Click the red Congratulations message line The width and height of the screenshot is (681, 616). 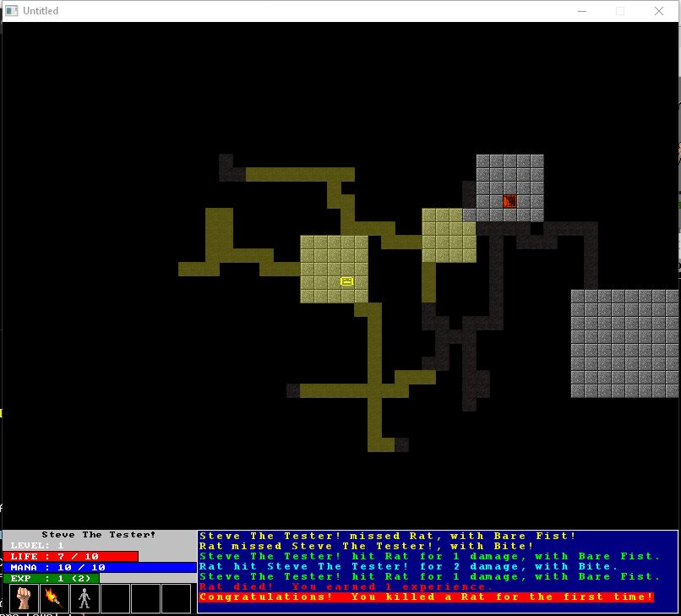tap(426, 597)
